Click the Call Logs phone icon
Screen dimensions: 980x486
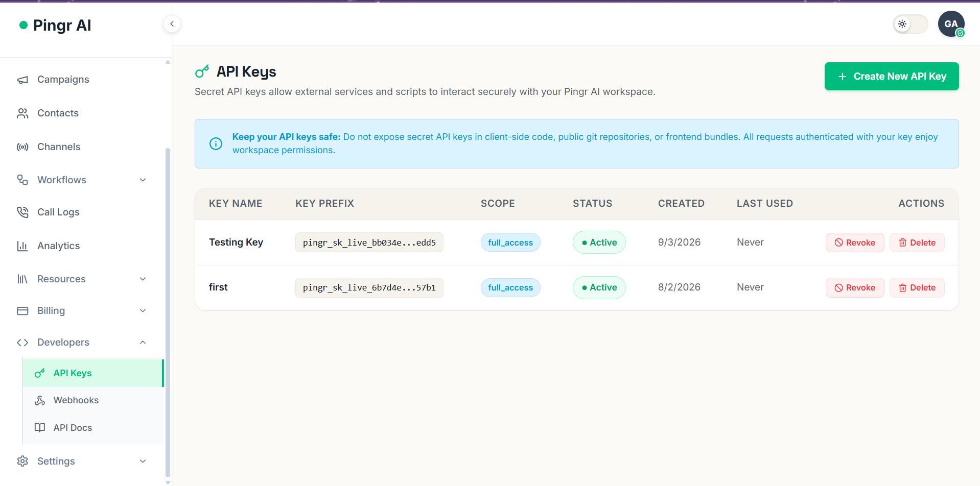[22, 212]
